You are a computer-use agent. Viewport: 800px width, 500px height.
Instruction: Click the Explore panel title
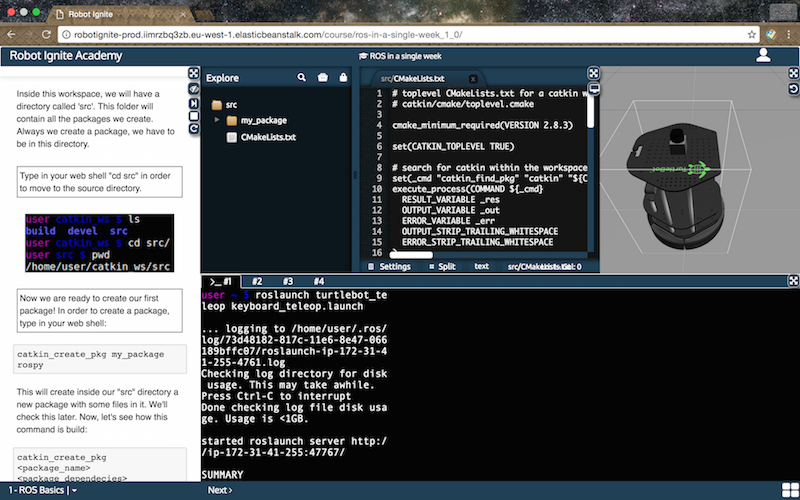pyautogui.click(x=222, y=78)
